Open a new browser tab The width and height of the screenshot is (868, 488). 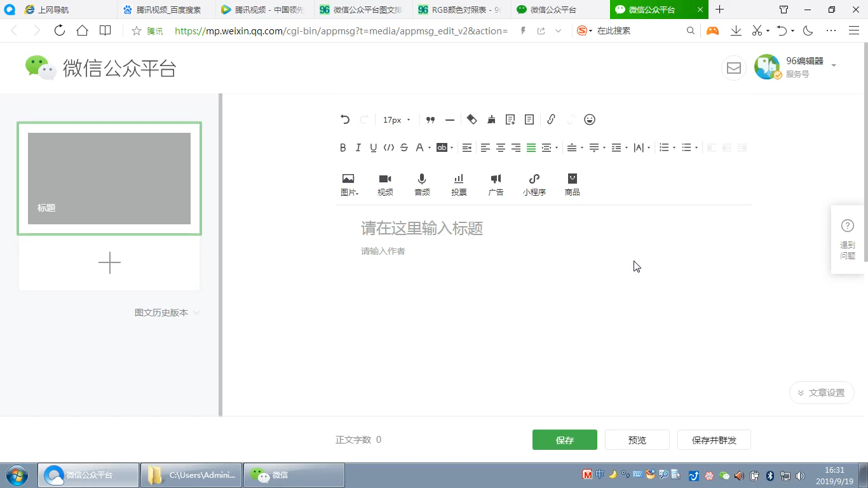719,10
